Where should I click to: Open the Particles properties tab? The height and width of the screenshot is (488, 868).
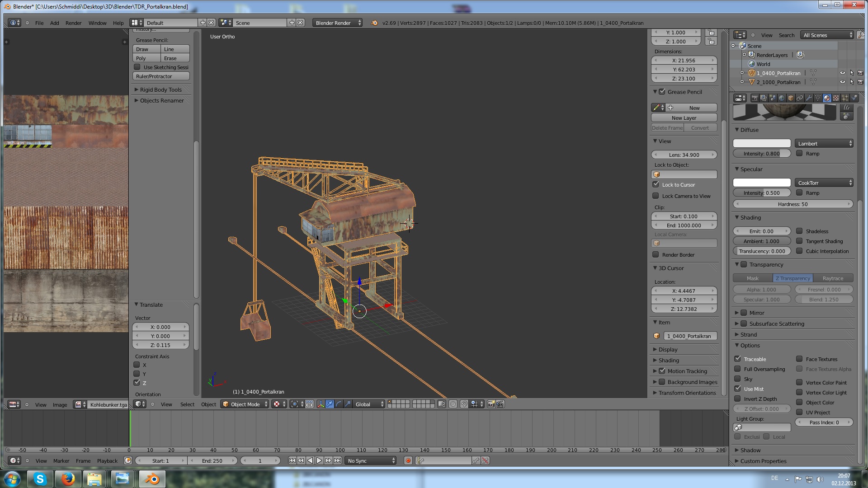pos(845,98)
